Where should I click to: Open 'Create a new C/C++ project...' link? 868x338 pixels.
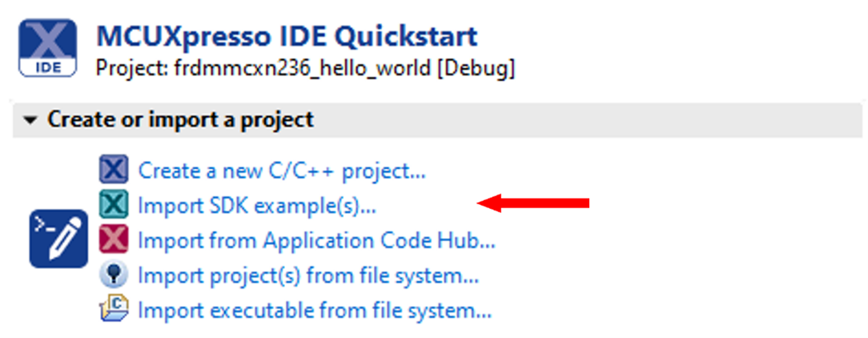(x=281, y=171)
